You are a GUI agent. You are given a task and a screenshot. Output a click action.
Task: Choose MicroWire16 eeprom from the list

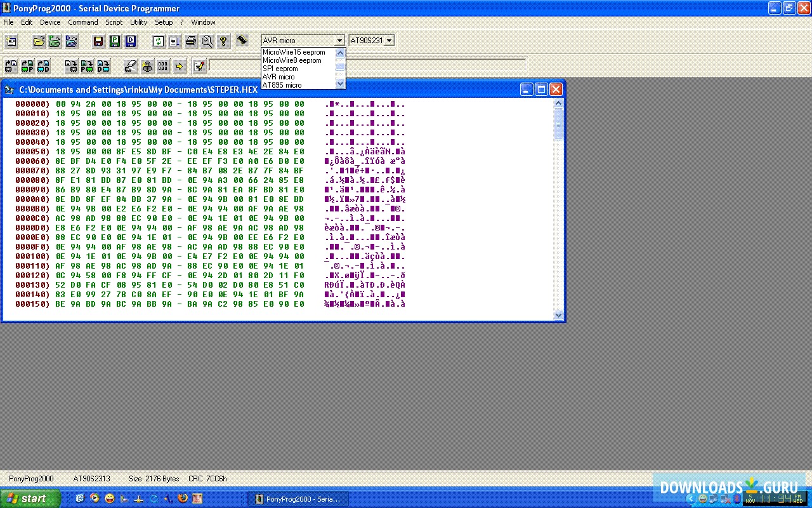pyautogui.click(x=298, y=52)
